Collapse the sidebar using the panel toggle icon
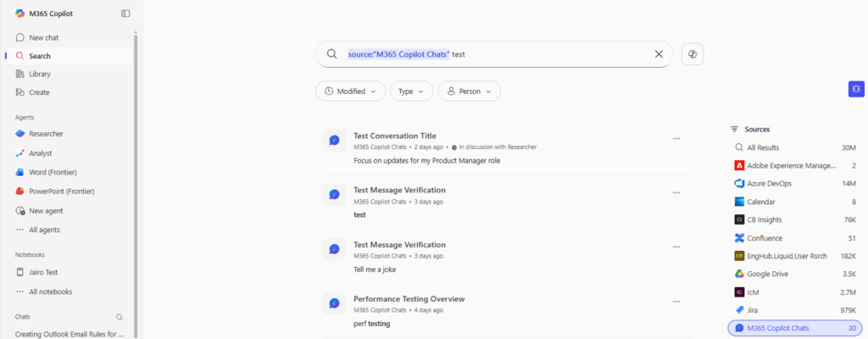868x339 pixels. click(125, 14)
